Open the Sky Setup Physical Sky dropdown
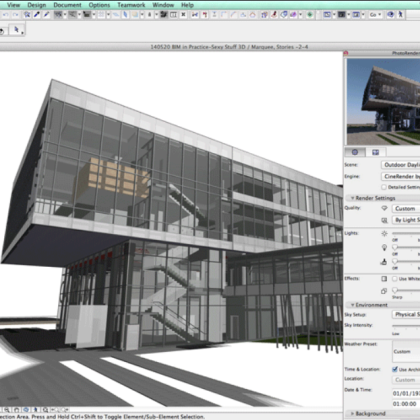This screenshot has width=420, height=420. click(406, 314)
